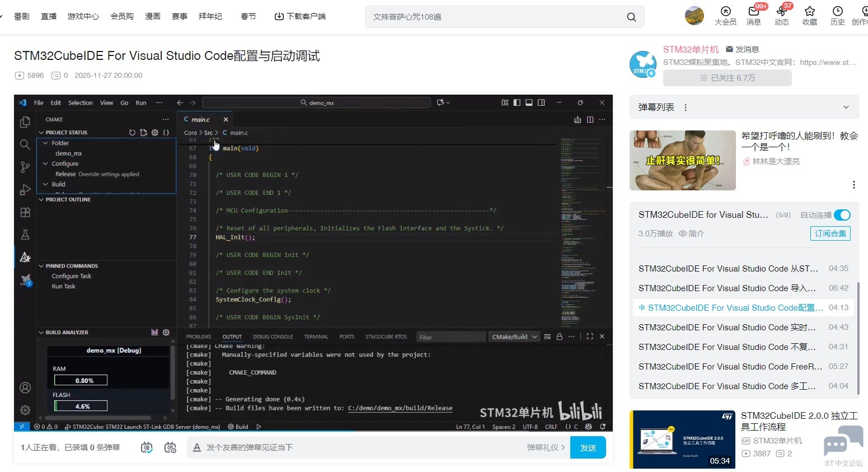The width and height of the screenshot is (868, 472).
Task: Open the 已关注 follow options button
Action: click(x=727, y=78)
